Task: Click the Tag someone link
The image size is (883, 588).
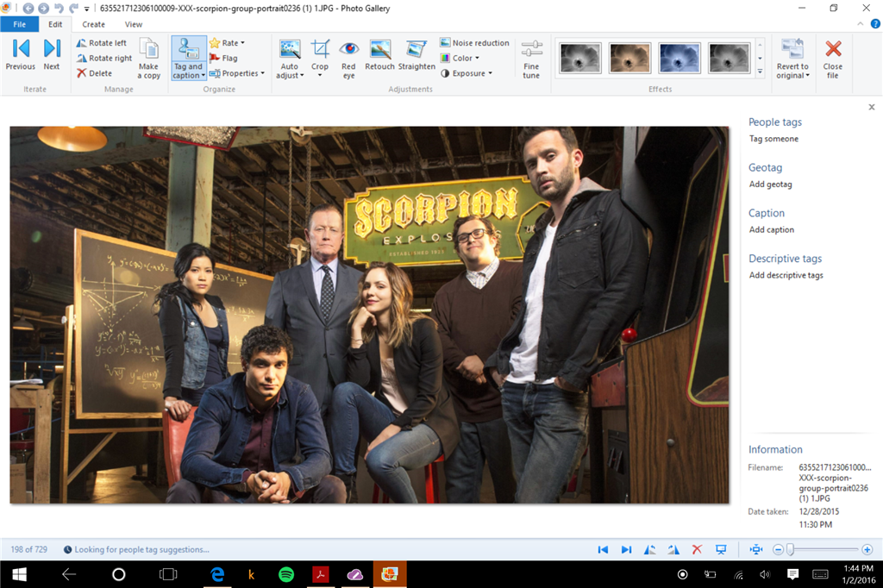Action: [x=773, y=139]
